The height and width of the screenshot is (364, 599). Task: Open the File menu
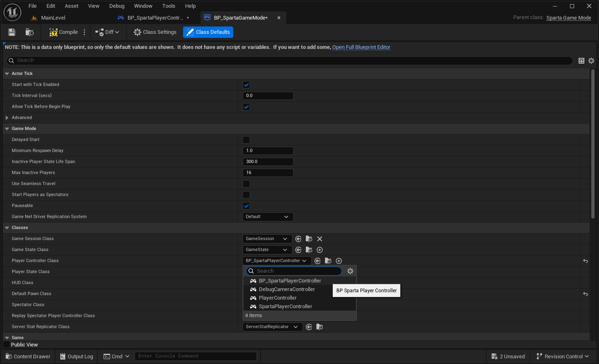[33, 6]
